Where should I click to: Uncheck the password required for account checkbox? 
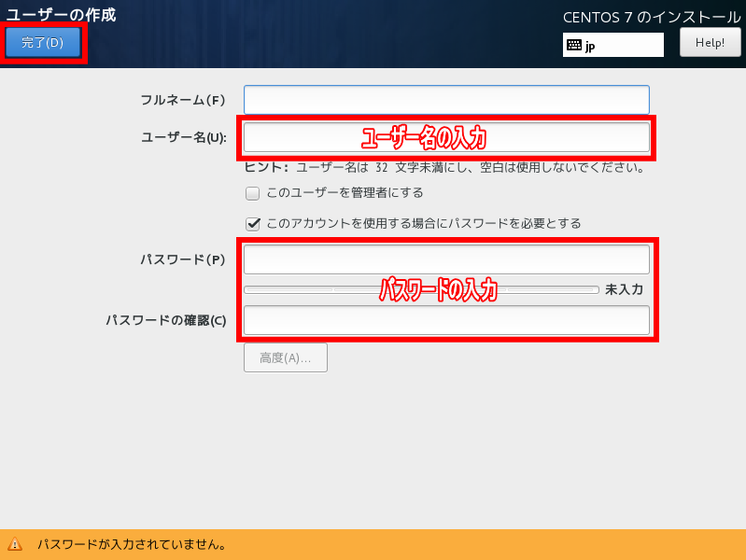click(x=253, y=224)
